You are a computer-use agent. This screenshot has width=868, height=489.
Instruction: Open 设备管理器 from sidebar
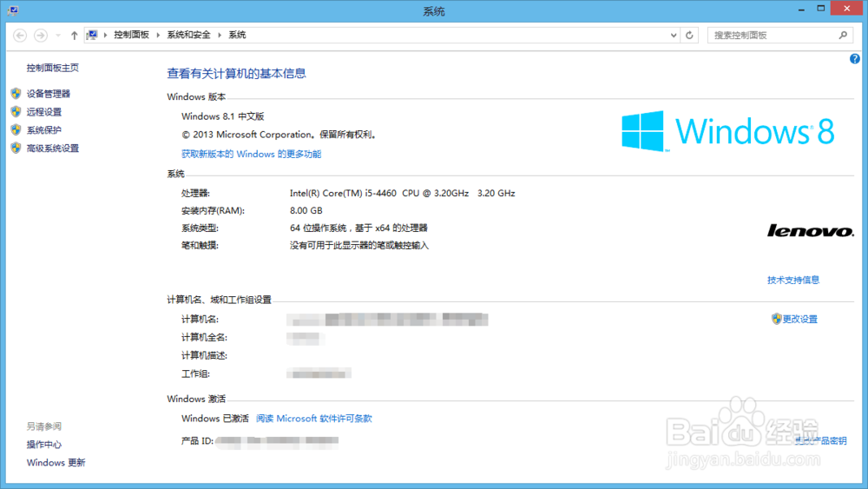click(x=49, y=94)
